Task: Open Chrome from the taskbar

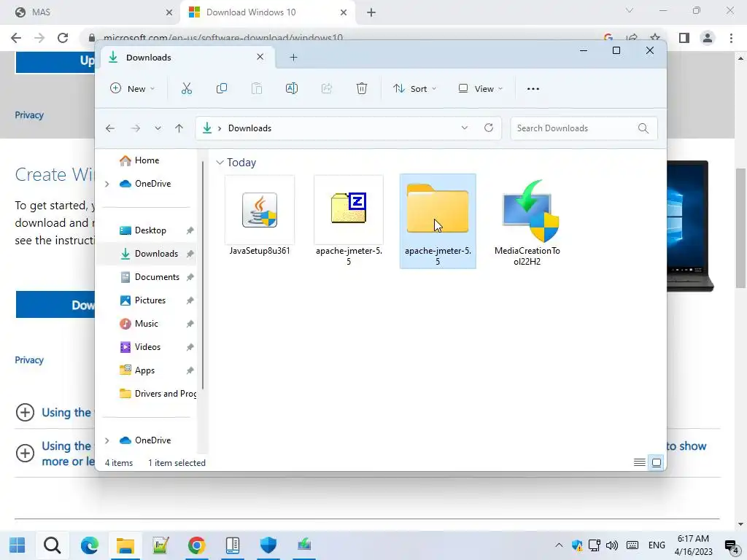Action: pos(196,545)
